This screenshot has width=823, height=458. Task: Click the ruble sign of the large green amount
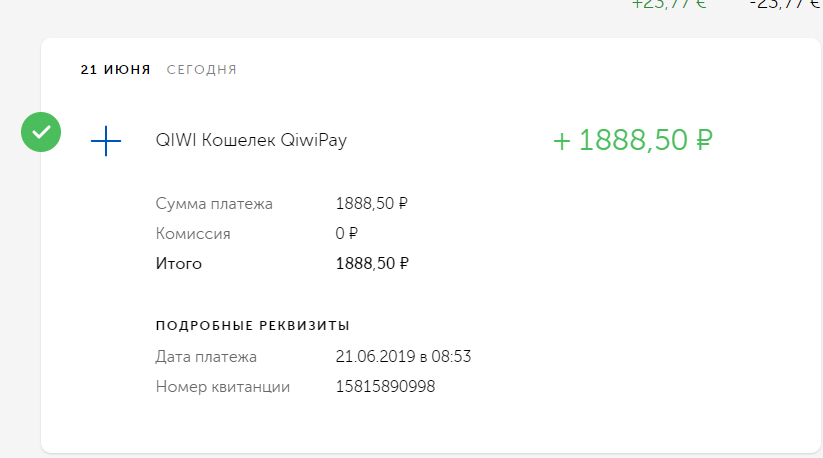click(x=702, y=141)
